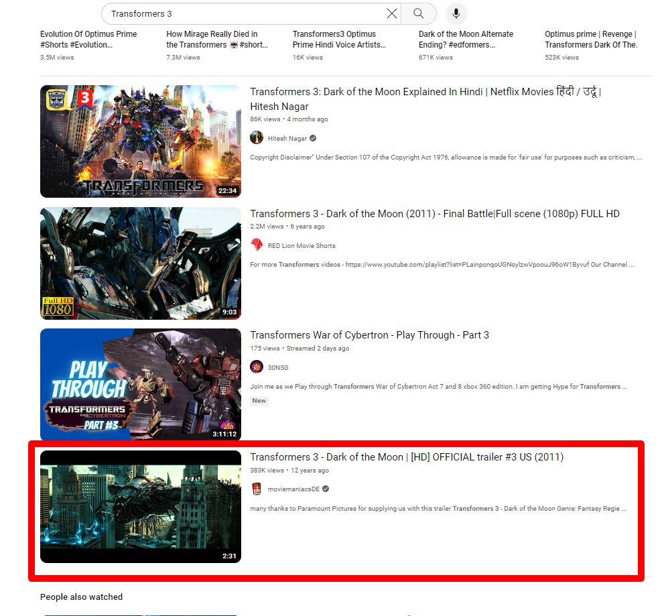Play the official trailer #3 thumbnail

click(x=141, y=506)
